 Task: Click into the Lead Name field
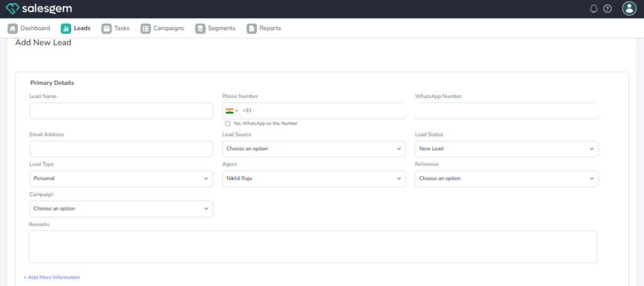[x=121, y=111]
